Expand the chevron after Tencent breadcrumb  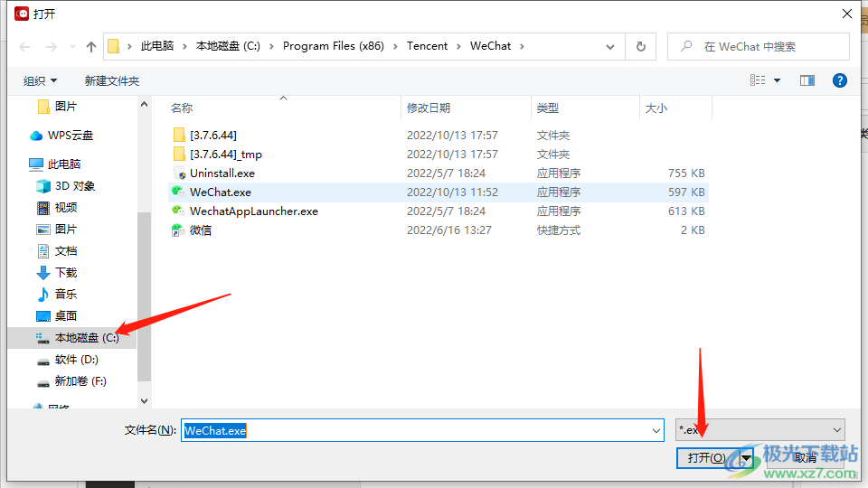coord(458,46)
